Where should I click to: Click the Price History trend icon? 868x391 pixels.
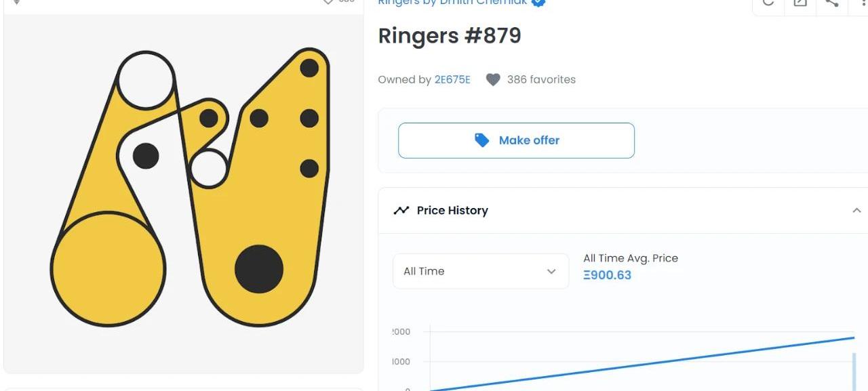(x=401, y=210)
